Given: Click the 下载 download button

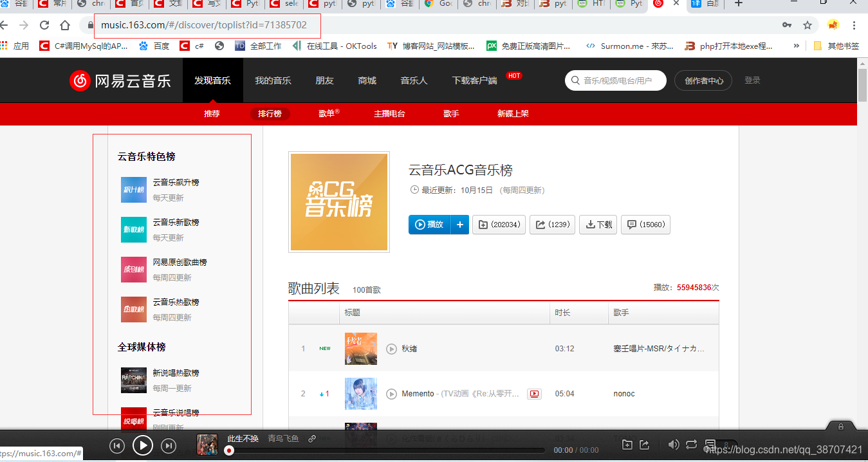Looking at the screenshot, I should point(598,225).
